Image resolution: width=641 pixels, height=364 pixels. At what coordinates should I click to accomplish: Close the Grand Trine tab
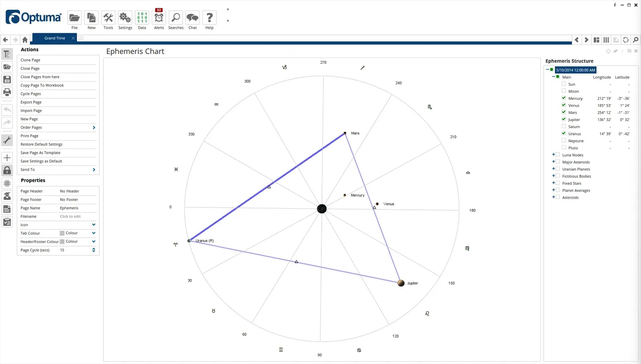point(73,38)
